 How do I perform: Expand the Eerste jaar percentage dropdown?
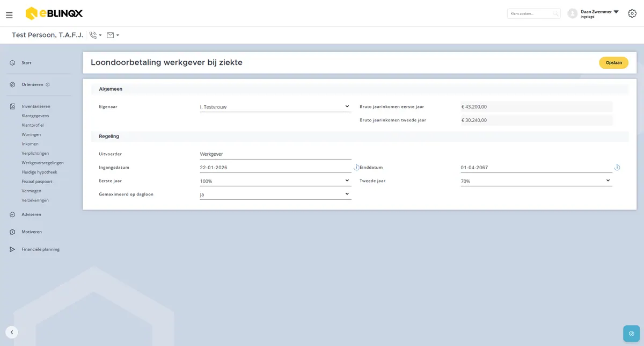(x=275, y=181)
